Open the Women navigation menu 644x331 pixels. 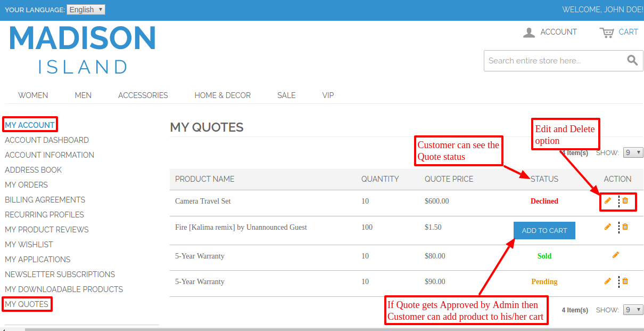33,95
